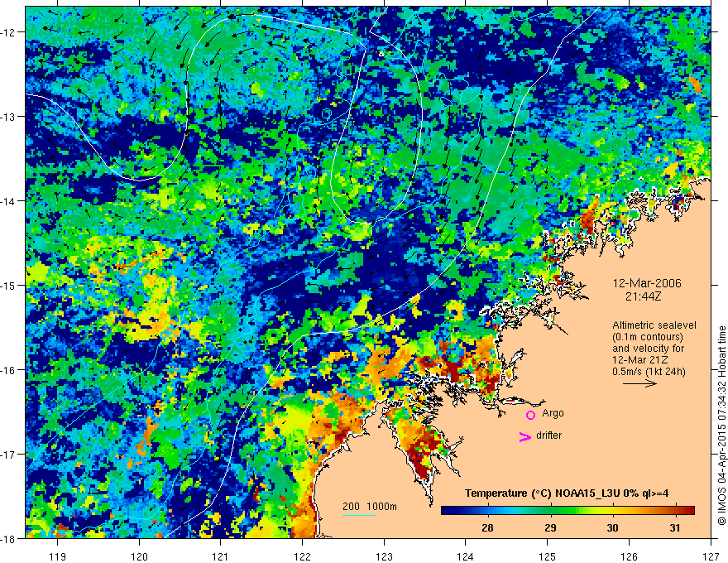Image resolution: width=728 pixels, height=563 pixels.
Task: Click the 'Altimetric sealevel' caption text
Action: pyautogui.click(x=654, y=325)
